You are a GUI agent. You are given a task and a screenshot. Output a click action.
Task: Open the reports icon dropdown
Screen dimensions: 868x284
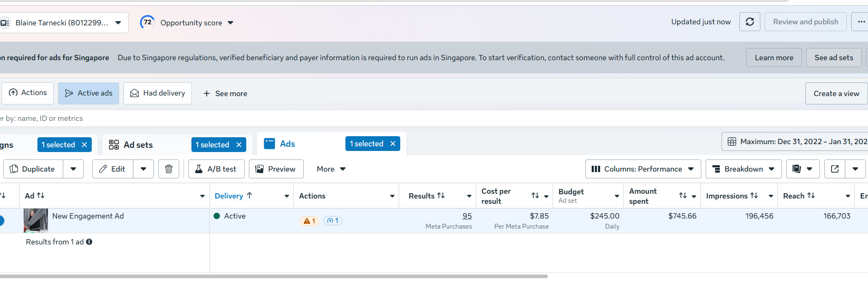tap(802, 169)
